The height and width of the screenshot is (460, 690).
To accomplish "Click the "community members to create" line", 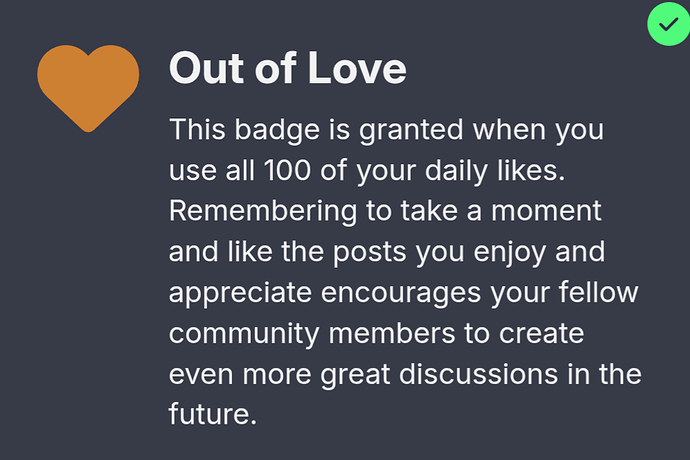I will point(376,334).
